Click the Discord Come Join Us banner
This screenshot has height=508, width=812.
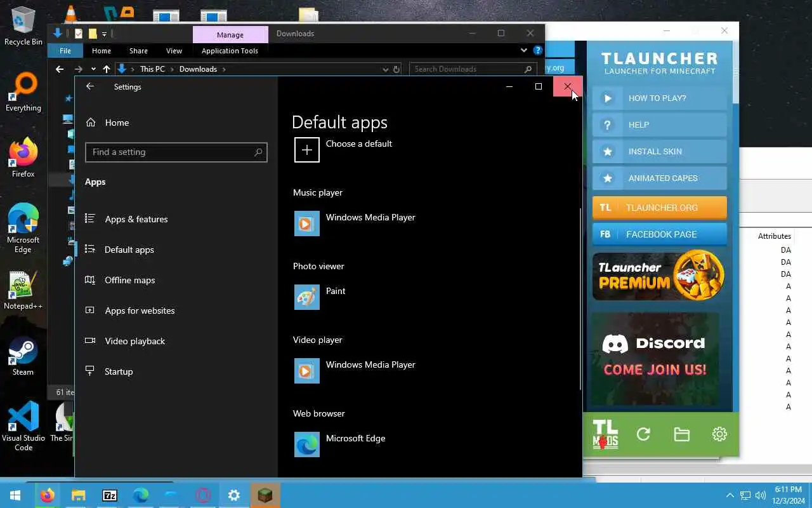pos(656,359)
